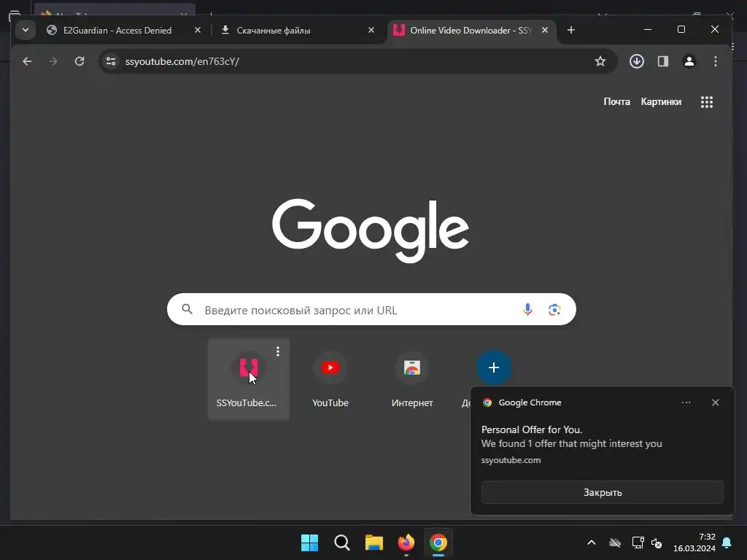Open a new tab with plus button
Screen dimensions: 747x560
pos(571,30)
